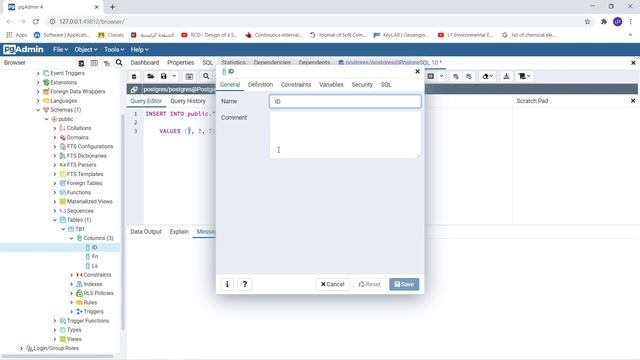Expand the Login/Group Roles node
The width and height of the screenshot is (640, 360).
pos(21,348)
